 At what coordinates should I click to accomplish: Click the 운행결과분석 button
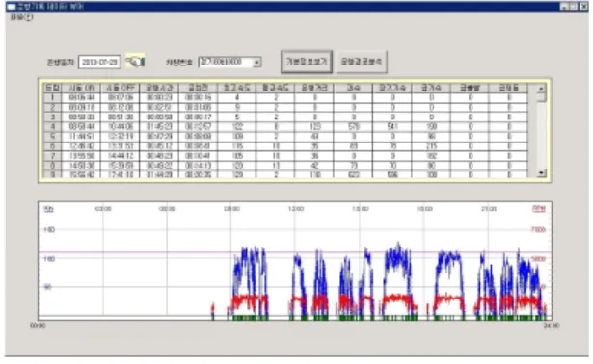tap(362, 62)
